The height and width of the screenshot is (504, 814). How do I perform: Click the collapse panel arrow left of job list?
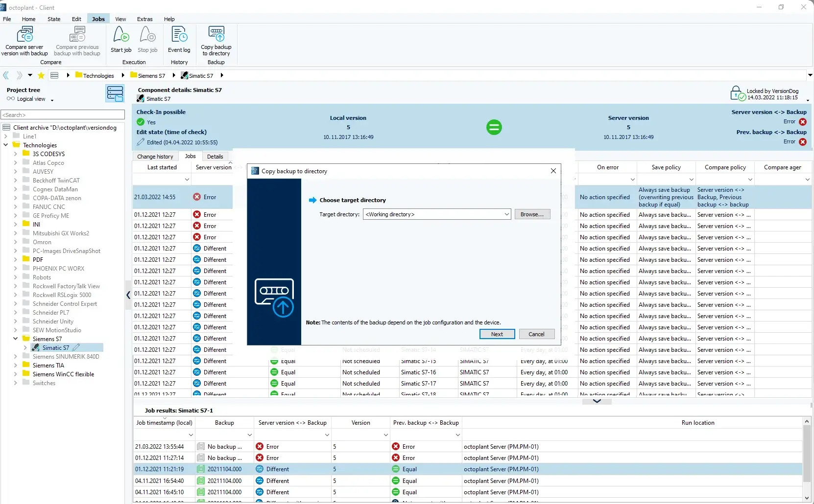128,295
